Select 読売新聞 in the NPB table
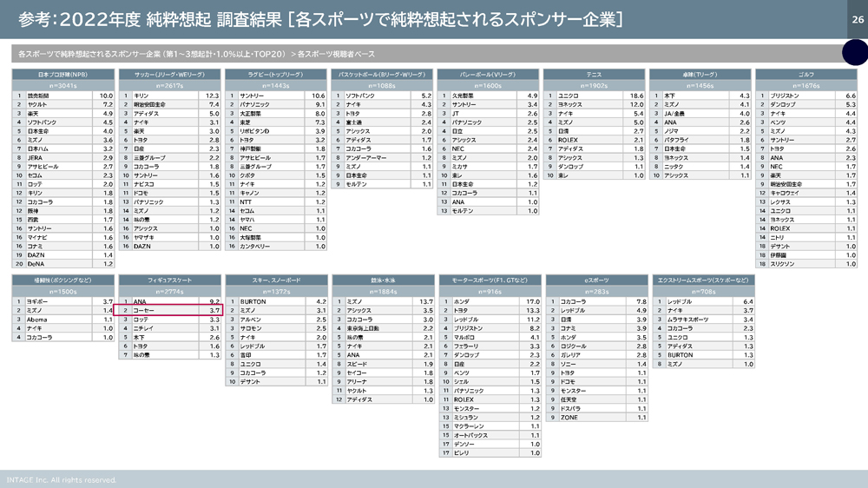Image resolution: width=868 pixels, height=488 pixels. point(38,96)
